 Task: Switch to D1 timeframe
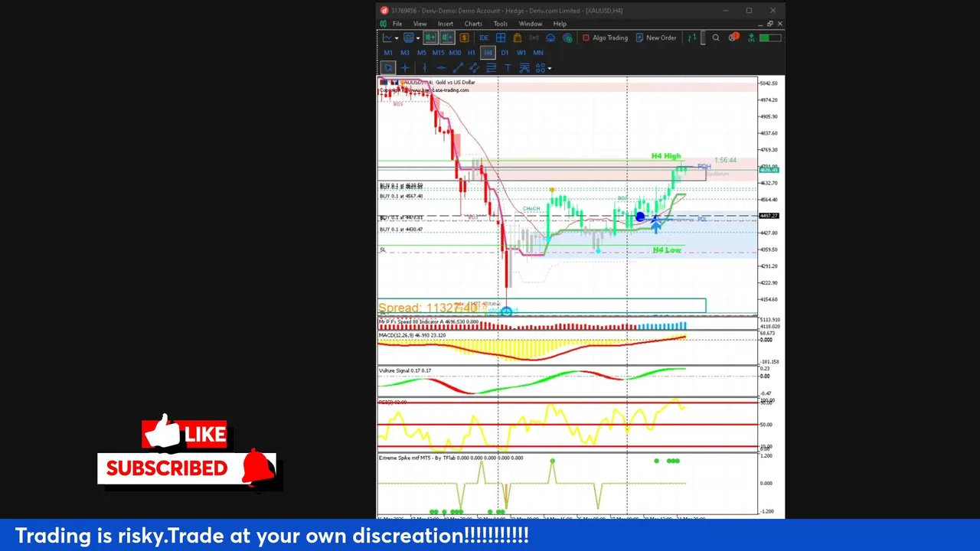point(505,53)
